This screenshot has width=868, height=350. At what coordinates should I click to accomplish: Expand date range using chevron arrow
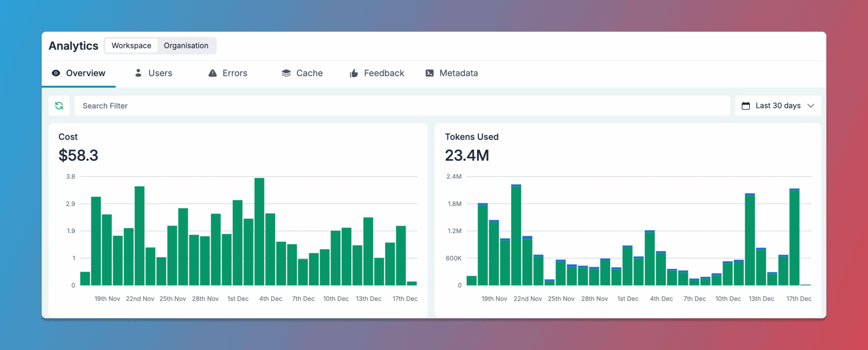click(811, 105)
